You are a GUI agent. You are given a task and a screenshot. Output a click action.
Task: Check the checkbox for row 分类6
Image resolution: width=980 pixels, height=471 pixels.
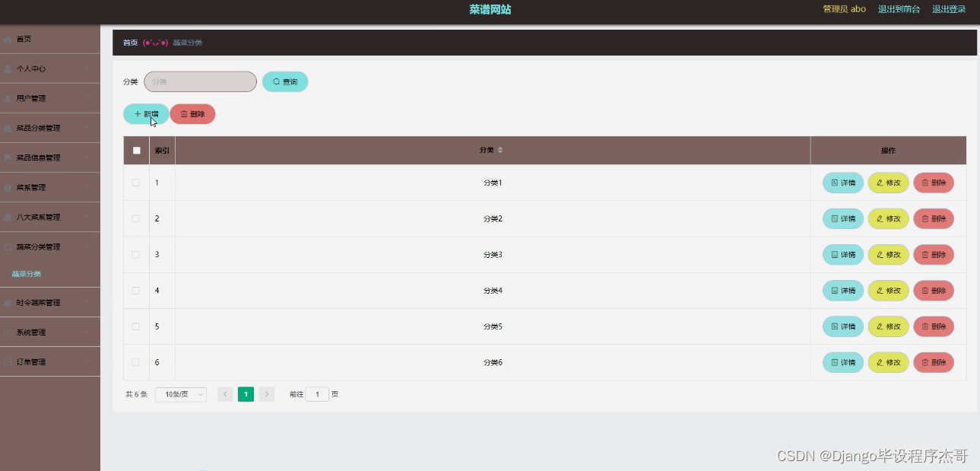[x=136, y=362]
